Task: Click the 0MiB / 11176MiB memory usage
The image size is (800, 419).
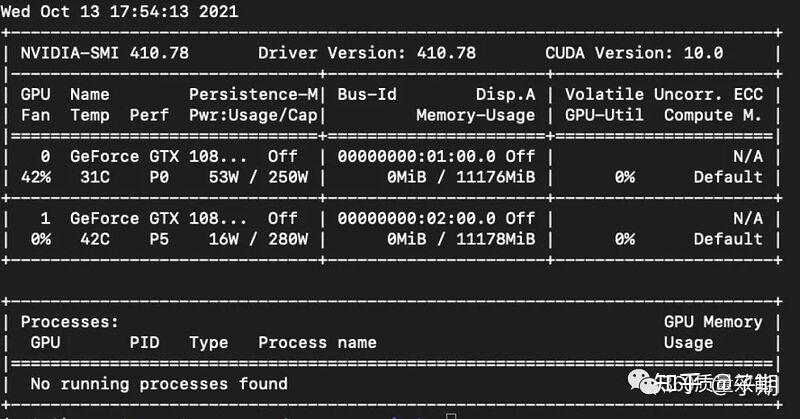Action: point(461,177)
